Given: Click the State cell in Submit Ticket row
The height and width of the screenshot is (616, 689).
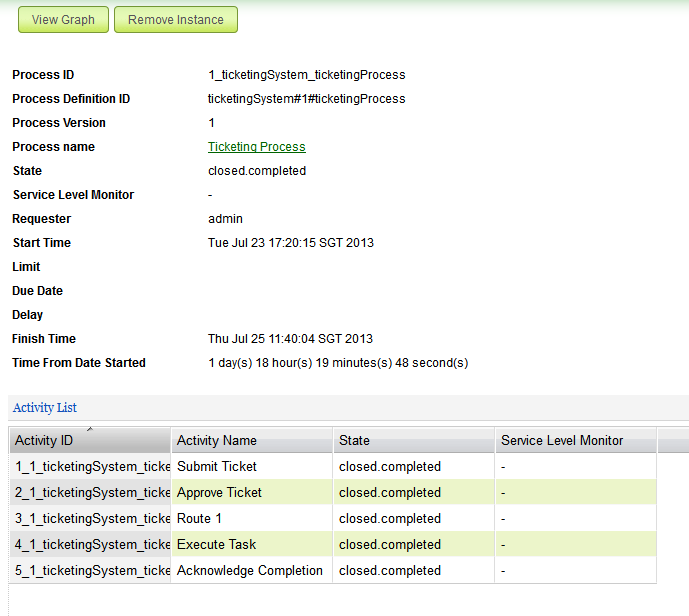Looking at the screenshot, I should tap(390, 466).
